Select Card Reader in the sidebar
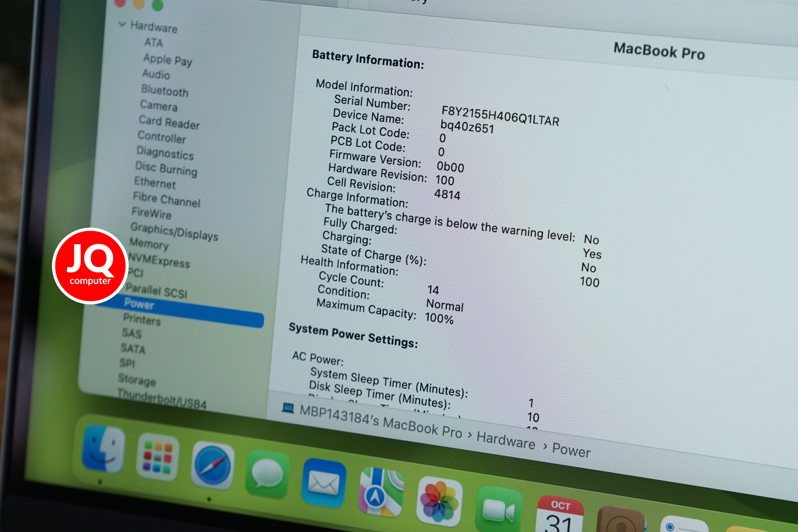The image size is (798, 532). coord(169,122)
